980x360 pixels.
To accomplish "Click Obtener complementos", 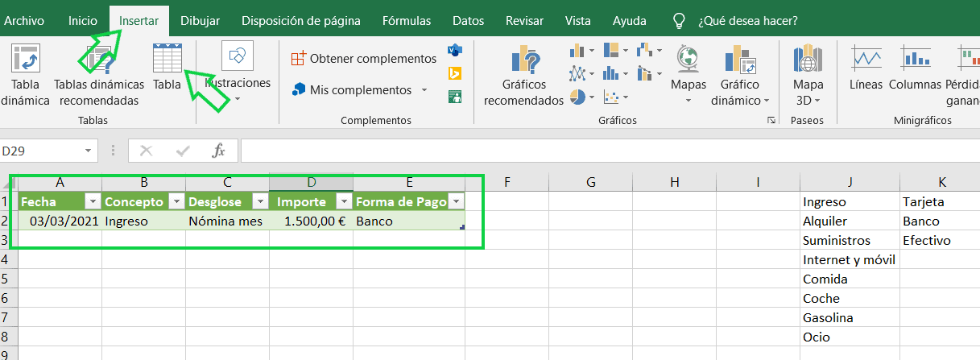I will point(364,59).
